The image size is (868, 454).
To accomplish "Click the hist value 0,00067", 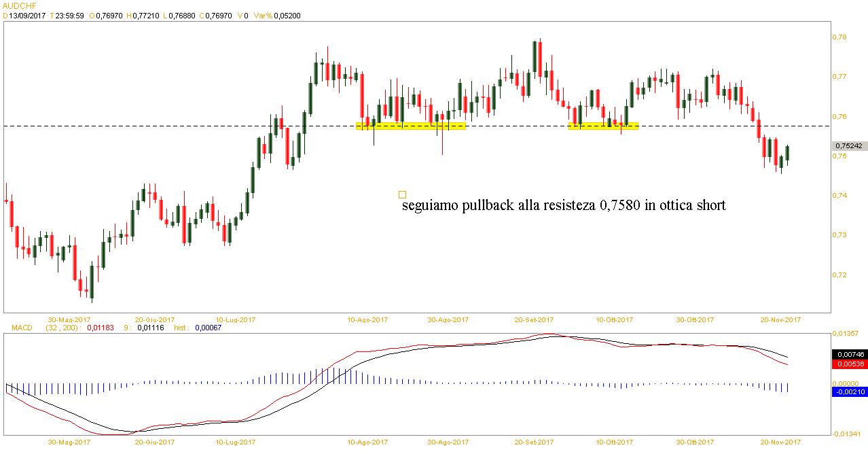I will [x=207, y=328].
